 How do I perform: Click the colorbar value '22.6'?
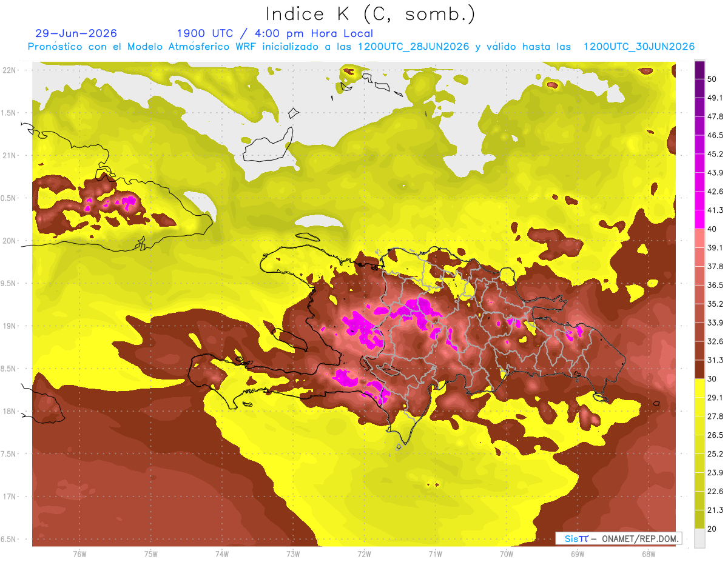715,492
